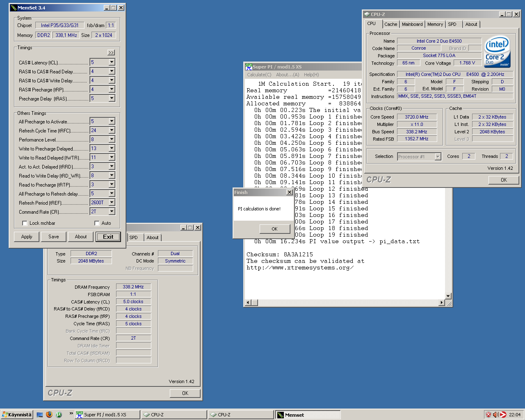Open the Write to Precharge Delayed dropdown

click(x=112, y=148)
